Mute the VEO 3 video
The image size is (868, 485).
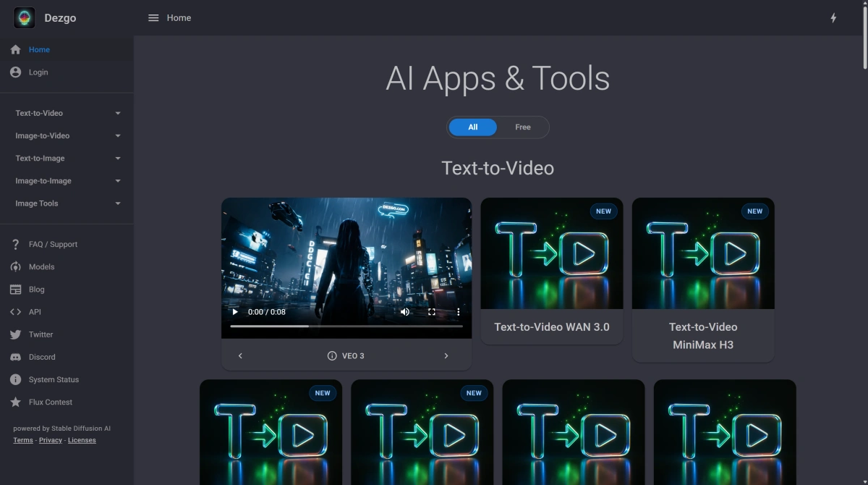click(405, 312)
